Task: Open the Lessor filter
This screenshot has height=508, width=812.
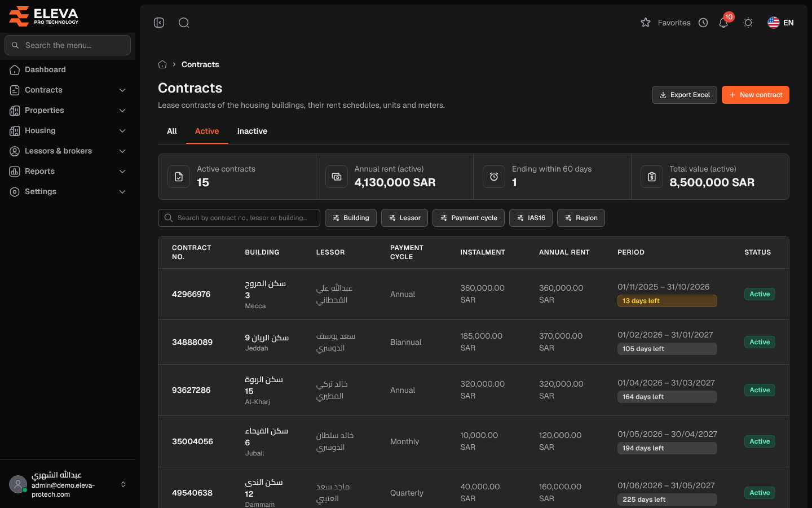Action: [x=404, y=218]
